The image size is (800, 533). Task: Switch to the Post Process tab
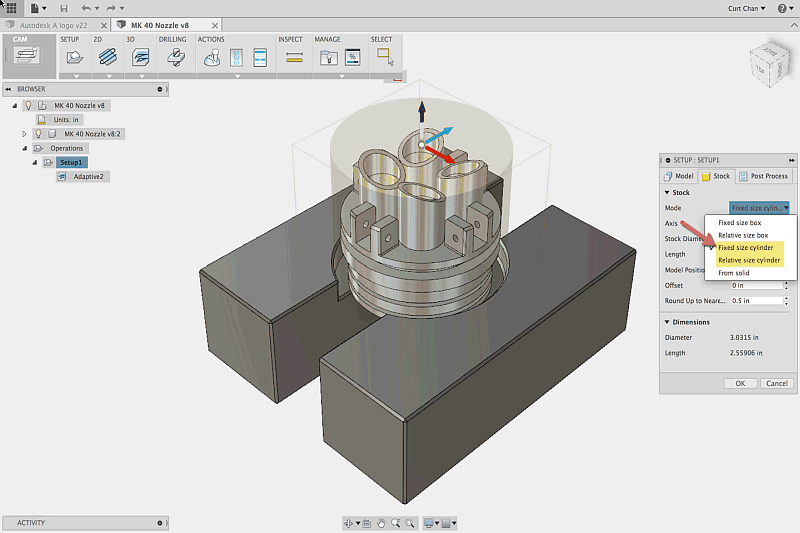764,176
